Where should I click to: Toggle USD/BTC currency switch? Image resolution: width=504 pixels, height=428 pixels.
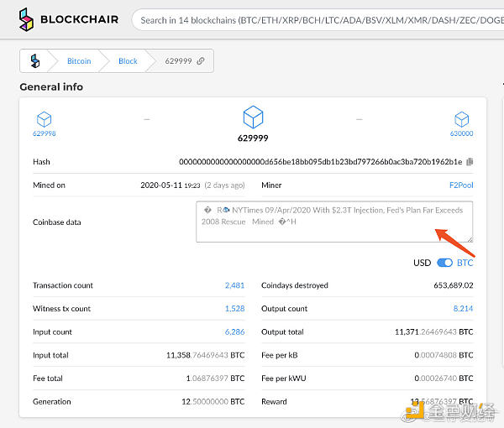[x=444, y=263]
